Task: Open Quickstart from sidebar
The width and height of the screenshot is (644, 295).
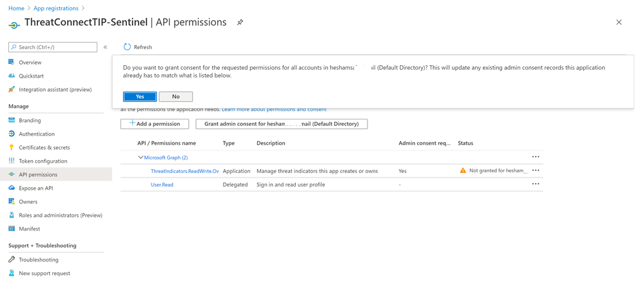Action: (31, 76)
